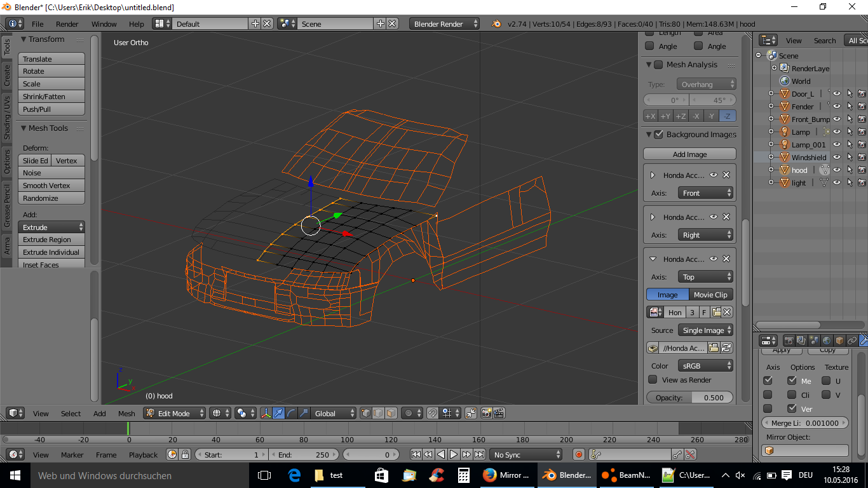Switch to vertex select mode
Viewport: 868px width, 488px height.
pos(366,413)
